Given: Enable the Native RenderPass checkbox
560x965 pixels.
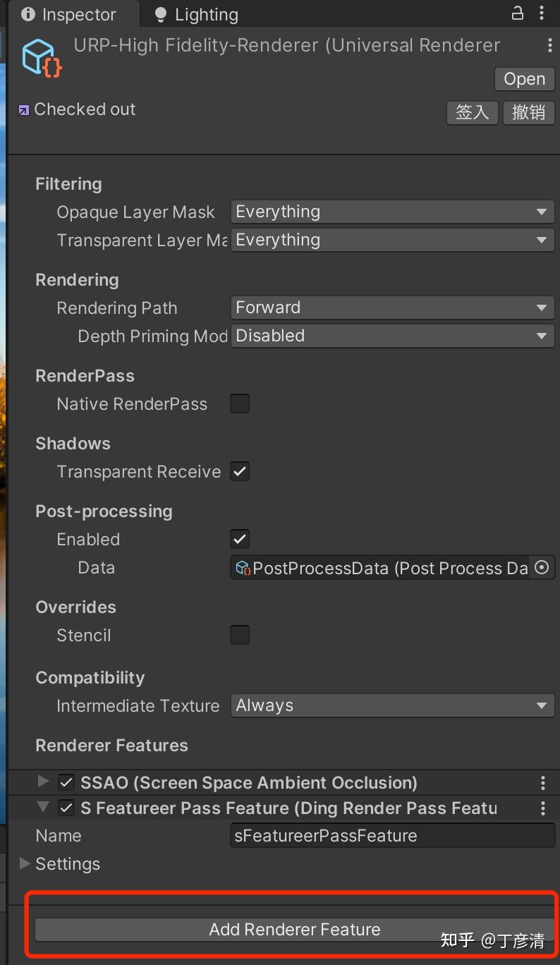Looking at the screenshot, I should (x=240, y=403).
